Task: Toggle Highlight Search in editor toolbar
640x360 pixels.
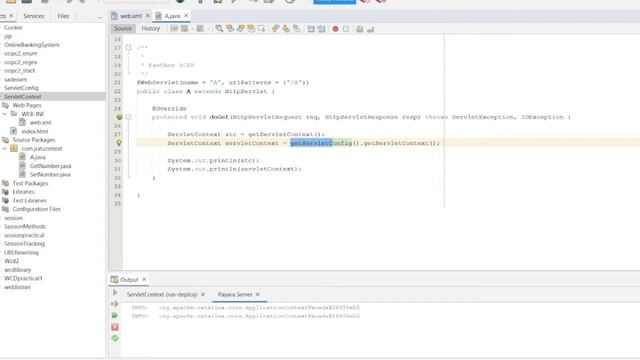Action: point(251,29)
